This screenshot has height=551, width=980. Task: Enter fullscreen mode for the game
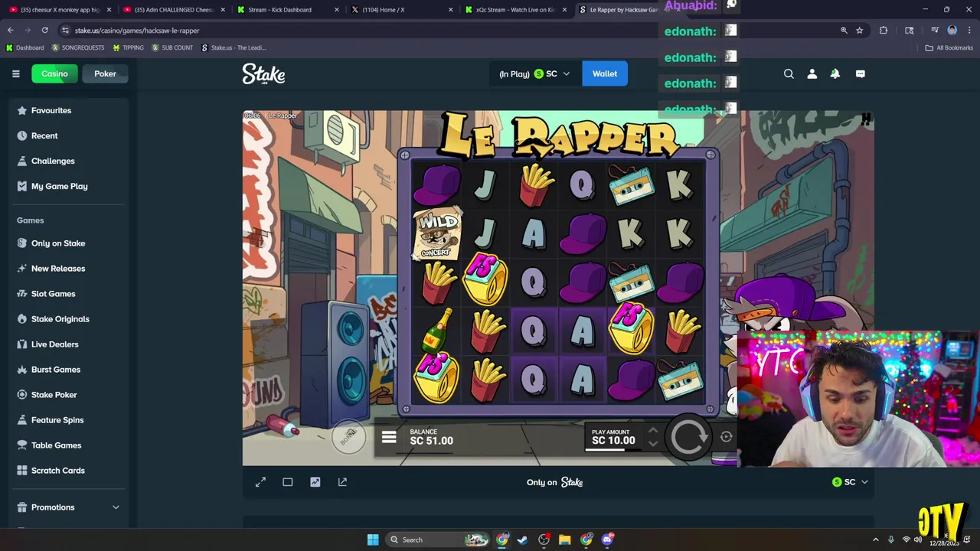[x=260, y=482]
